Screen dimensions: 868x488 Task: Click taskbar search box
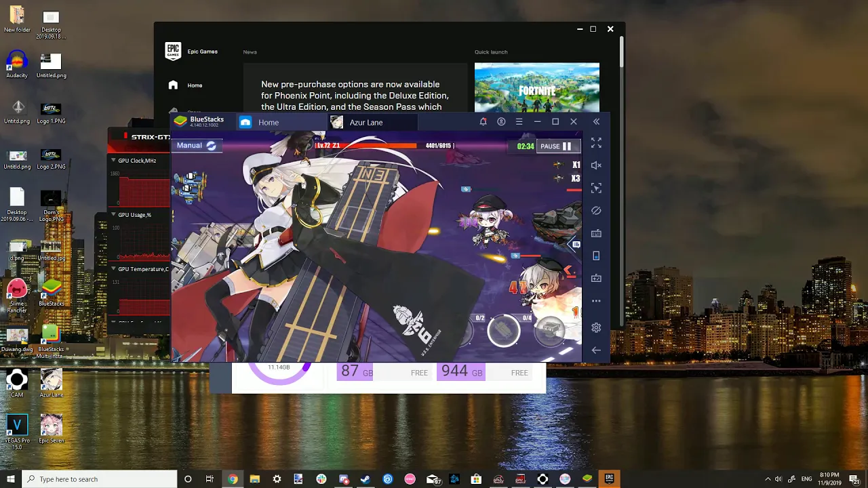[100, 479]
